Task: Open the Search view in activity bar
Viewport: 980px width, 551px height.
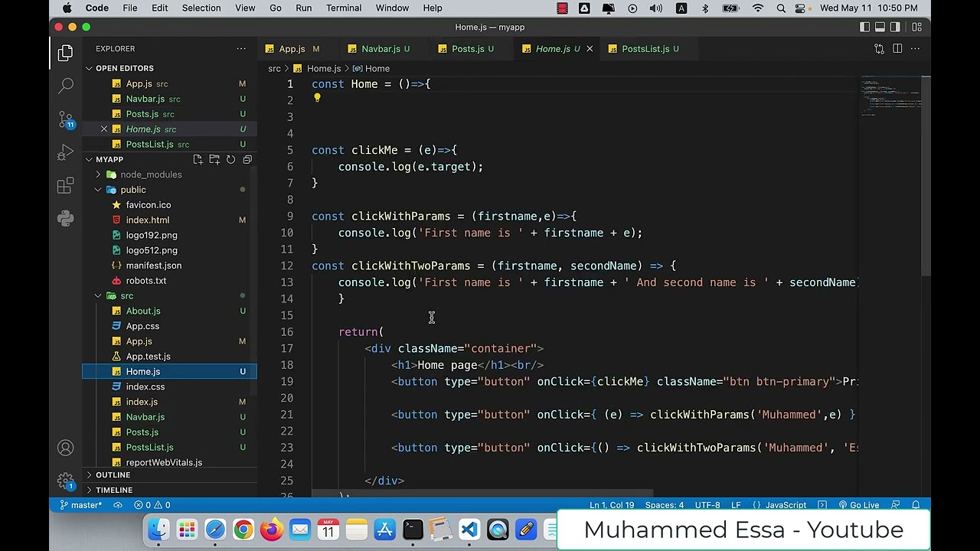Action: tap(66, 86)
